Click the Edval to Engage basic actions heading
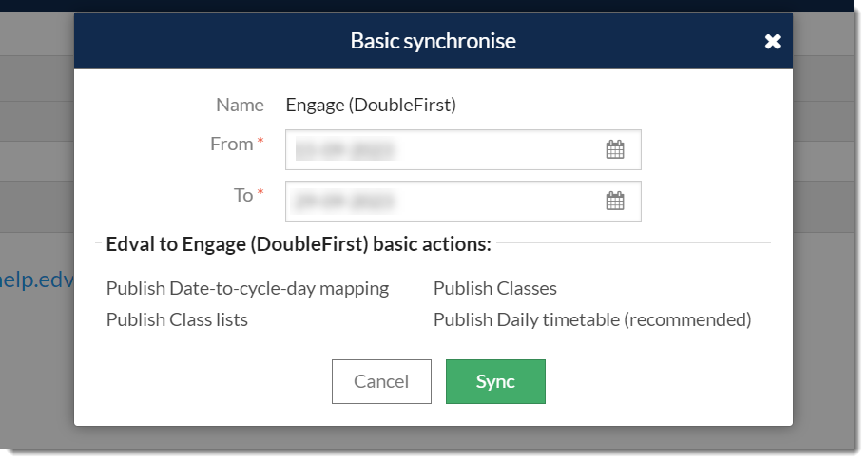 click(x=299, y=244)
